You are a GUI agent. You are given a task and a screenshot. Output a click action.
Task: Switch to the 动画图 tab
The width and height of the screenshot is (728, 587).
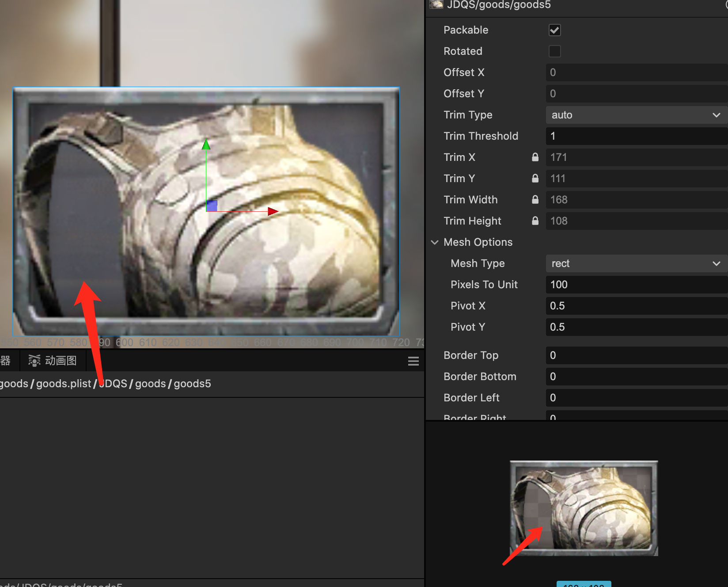[53, 361]
